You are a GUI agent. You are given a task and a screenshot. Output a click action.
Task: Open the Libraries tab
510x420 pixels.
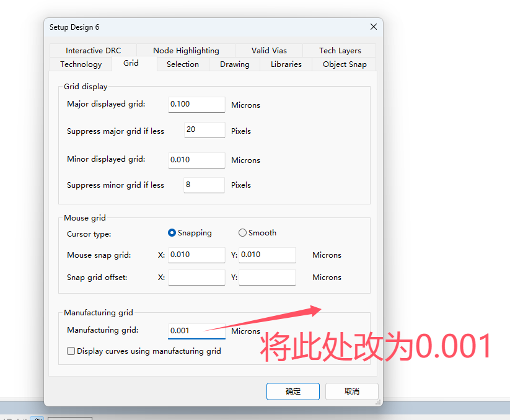click(x=286, y=64)
